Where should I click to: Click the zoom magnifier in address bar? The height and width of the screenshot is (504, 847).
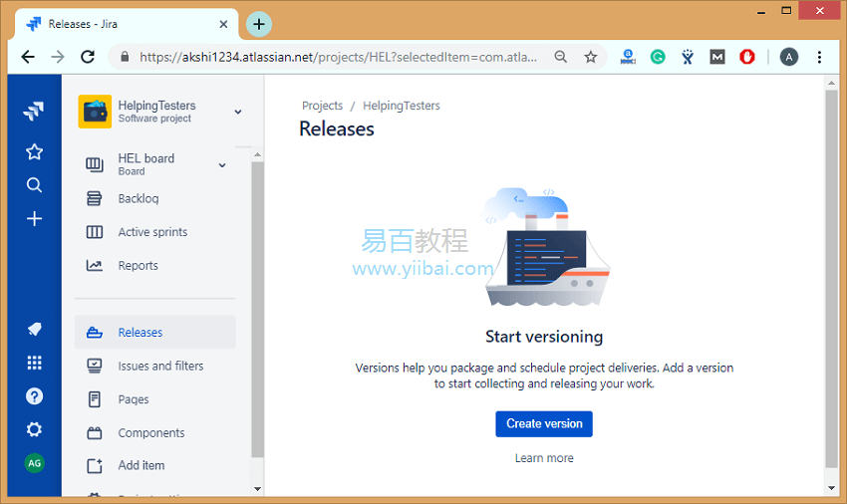(561, 57)
